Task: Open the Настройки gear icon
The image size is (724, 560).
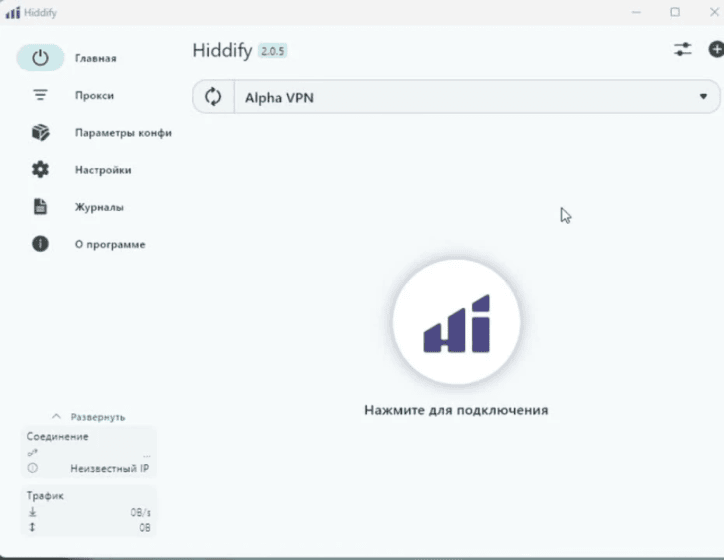Action: (40, 170)
